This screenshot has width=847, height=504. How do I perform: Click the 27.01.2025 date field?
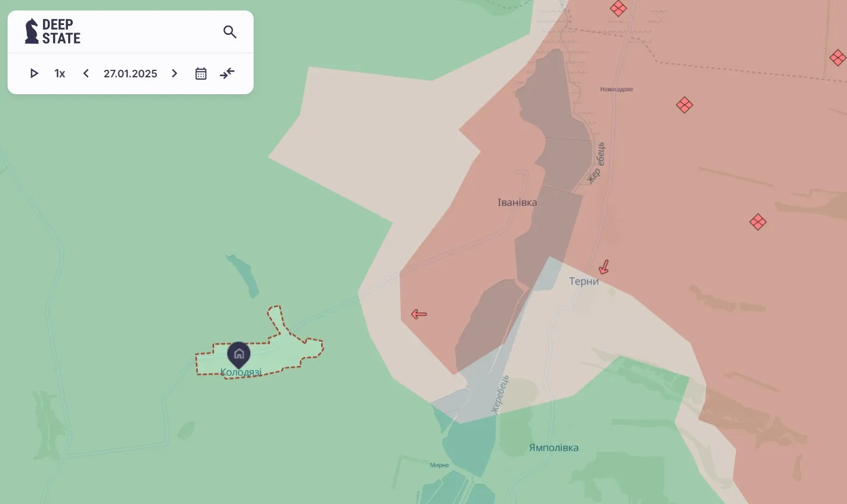[130, 73]
